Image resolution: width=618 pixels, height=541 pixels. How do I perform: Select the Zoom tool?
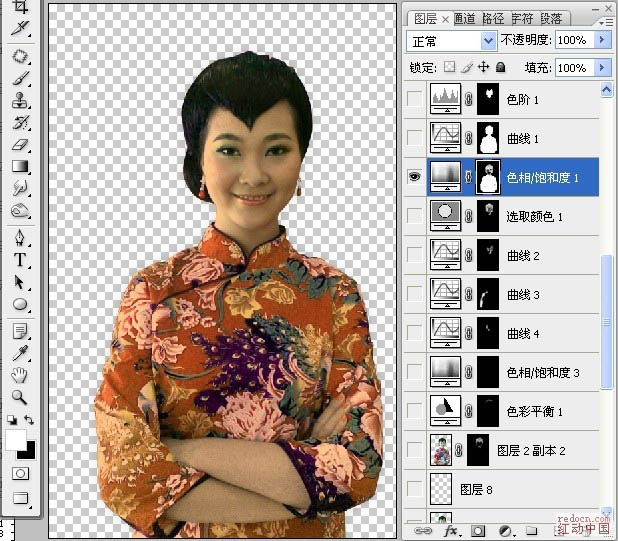point(19,397)
